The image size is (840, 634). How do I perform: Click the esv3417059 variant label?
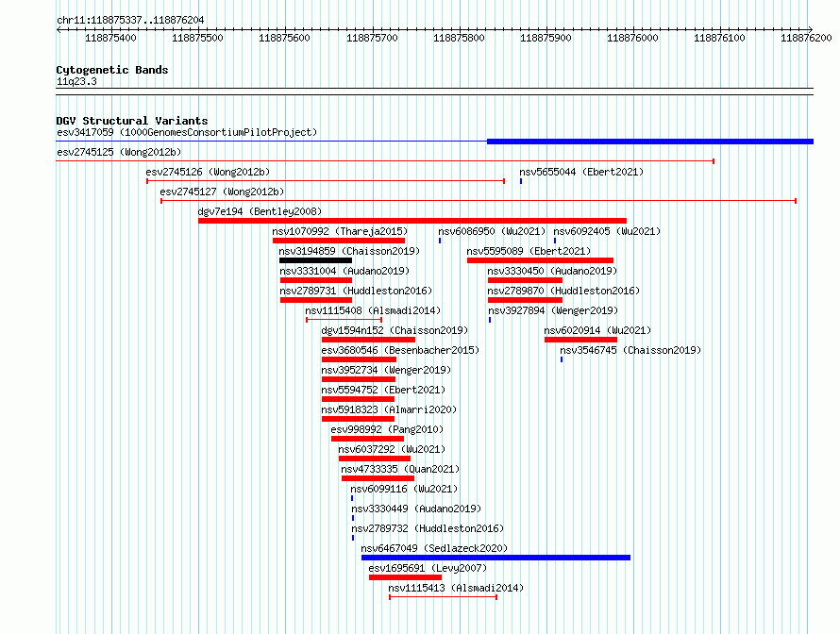point(187,132)
